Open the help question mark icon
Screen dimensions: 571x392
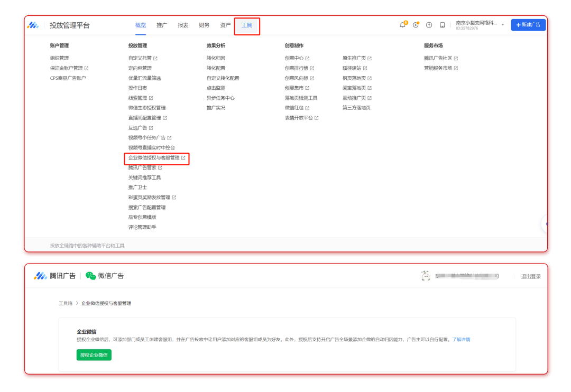429,25
